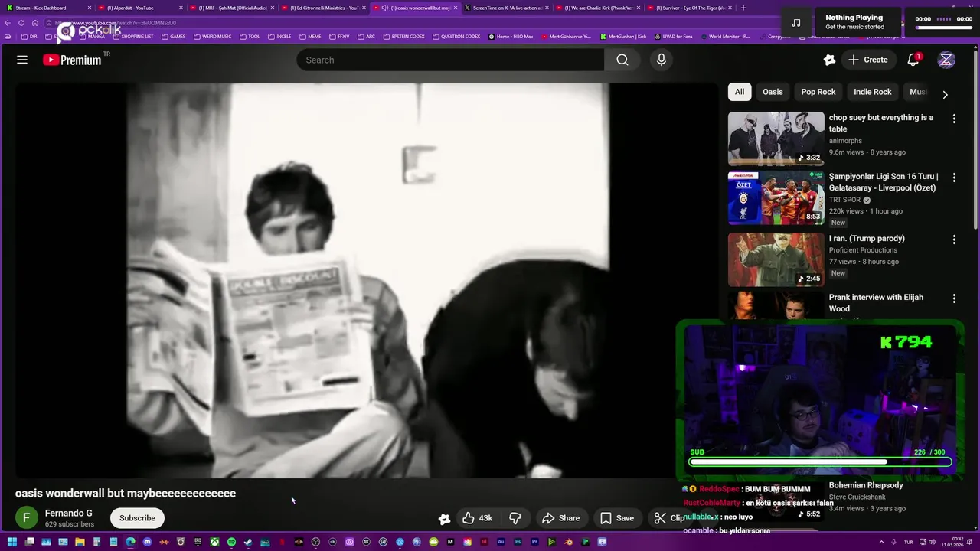The width and height of the screenshot is (980, 551).
Task: Click the music note media widget icon
Action: (x=796, y=22)
